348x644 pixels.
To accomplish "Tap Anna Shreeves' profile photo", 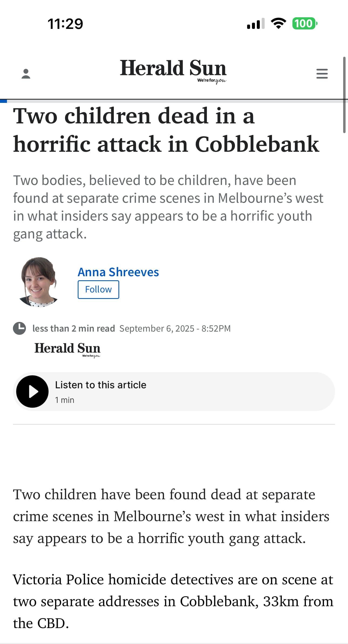I will (x=39, y=282).
